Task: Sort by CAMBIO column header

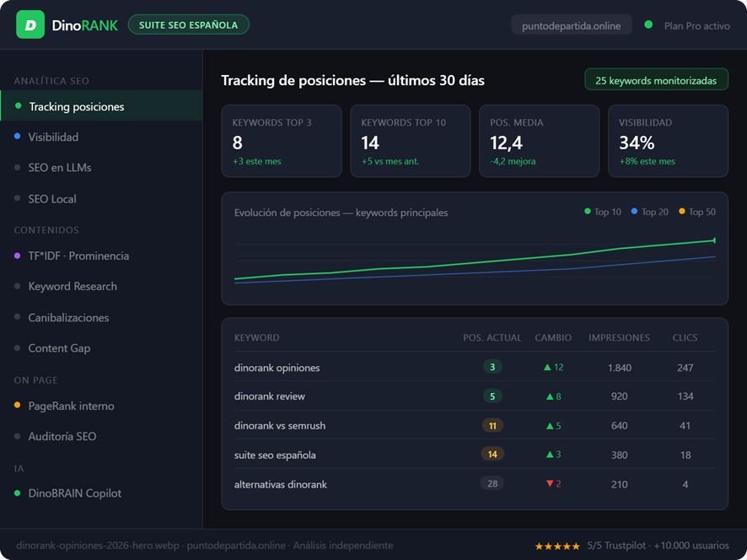Action: click(x=553, y=337)
